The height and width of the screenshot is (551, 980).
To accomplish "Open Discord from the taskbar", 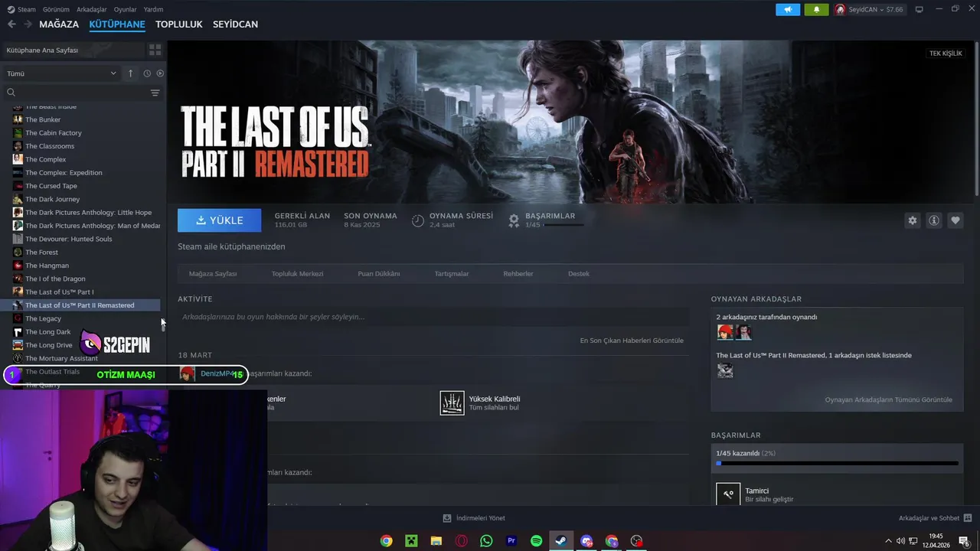I will coord(586,541).
